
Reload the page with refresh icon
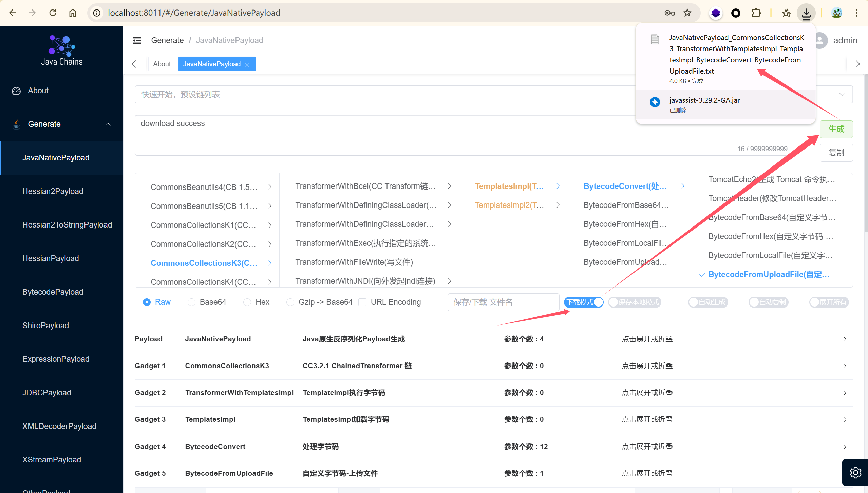pyautogui.click(x=53, y=13)
